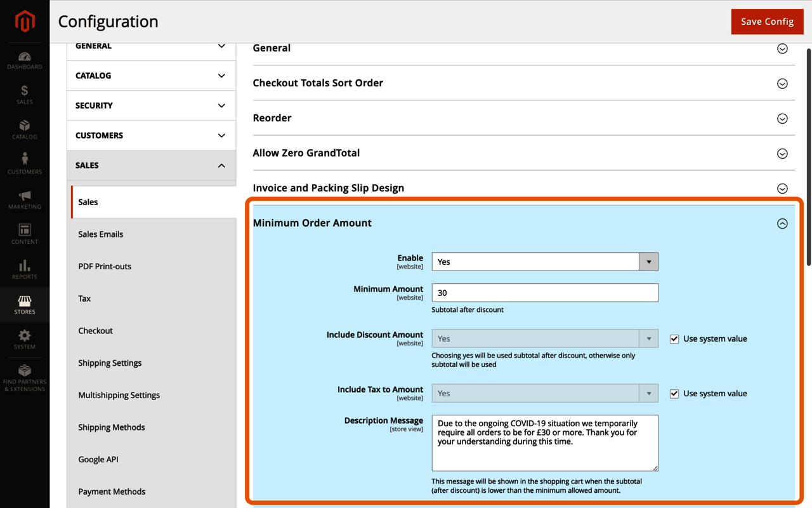Expand the Checkout Totals Sort Order section
Image resolution: width=812 pixels, height=508 pixels.
click(x=782, y=84)
